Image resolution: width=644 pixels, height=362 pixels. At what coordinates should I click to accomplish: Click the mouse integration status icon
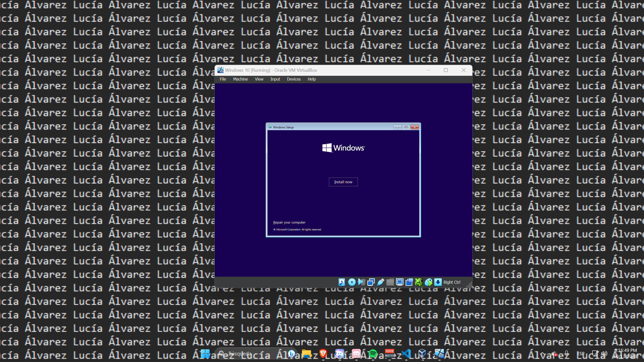coord(428,282)
